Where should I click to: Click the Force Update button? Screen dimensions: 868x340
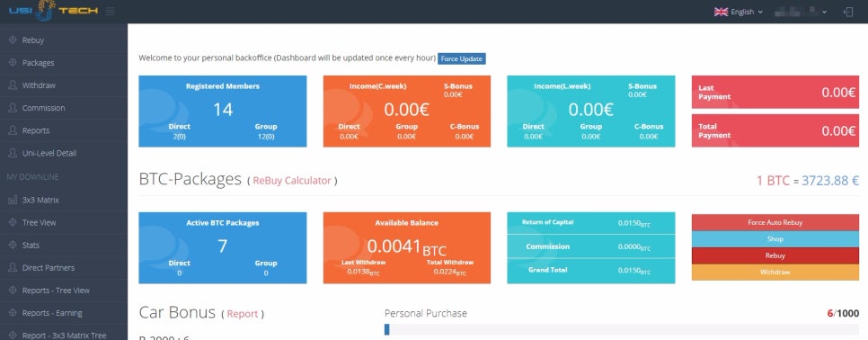click(462, 58)
